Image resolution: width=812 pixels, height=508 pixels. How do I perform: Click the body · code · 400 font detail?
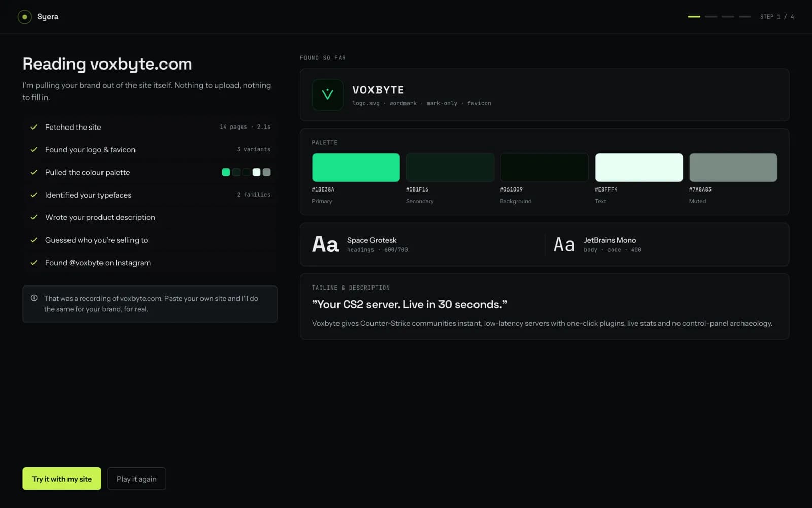tap(613, 250)
